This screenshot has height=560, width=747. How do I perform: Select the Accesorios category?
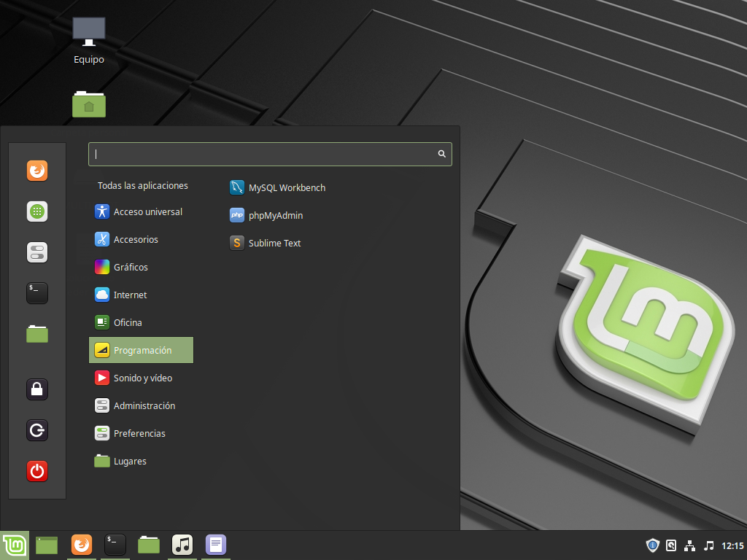pos(141,239)
